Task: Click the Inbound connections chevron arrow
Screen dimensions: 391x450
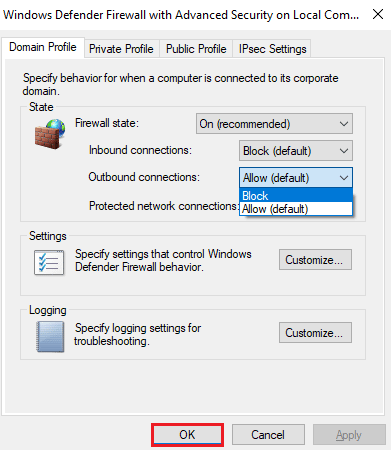Action: tap(344, 151)
